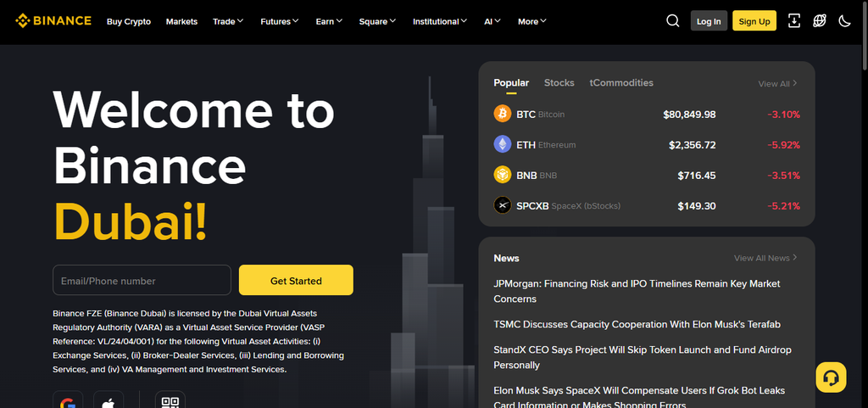Click the Get Started button
This screenshot has width=868, height=408.
pyautogui.click(x=296, y=280)
